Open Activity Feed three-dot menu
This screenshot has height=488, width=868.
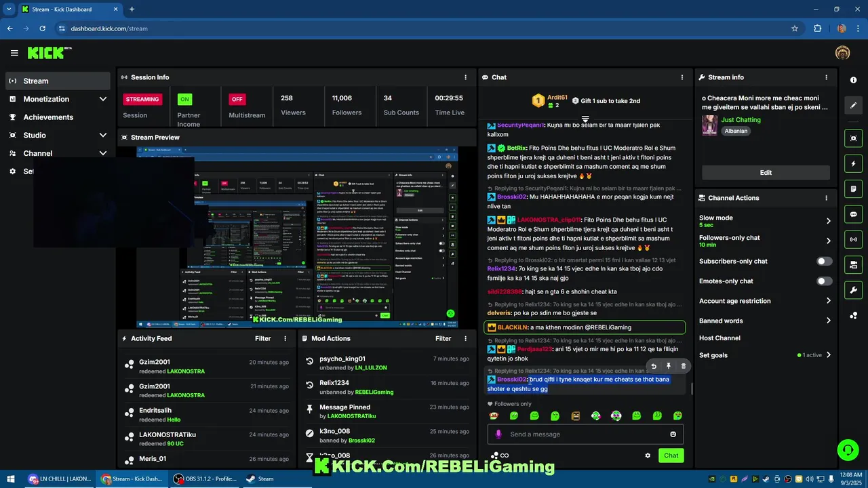(285, 338)
